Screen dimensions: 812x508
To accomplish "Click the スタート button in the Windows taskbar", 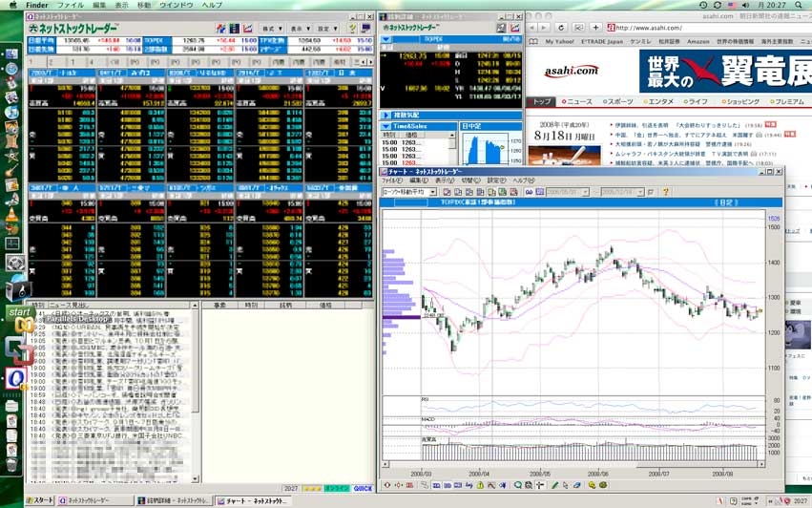I will tap(40, 500).
